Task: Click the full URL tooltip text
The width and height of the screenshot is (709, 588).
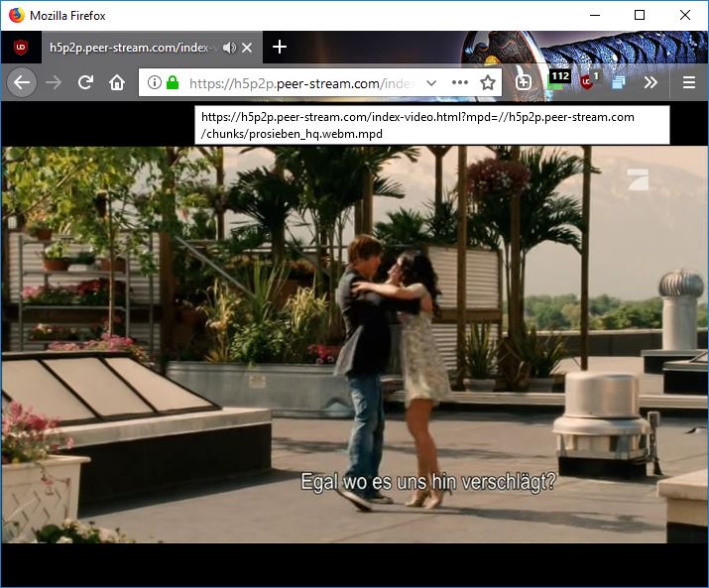Action: point(418,125)
